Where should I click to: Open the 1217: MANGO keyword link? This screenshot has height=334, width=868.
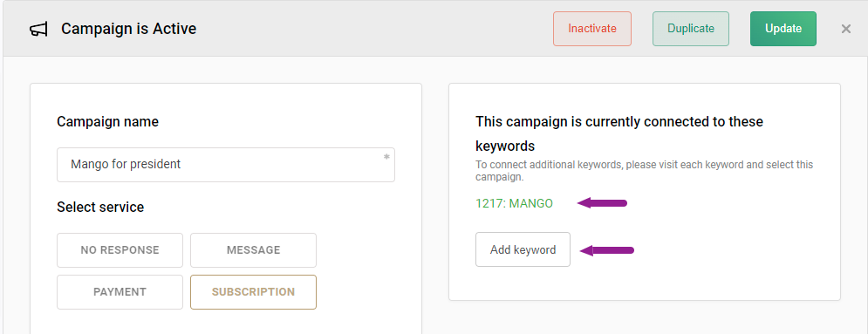click(x=514, y=203)
